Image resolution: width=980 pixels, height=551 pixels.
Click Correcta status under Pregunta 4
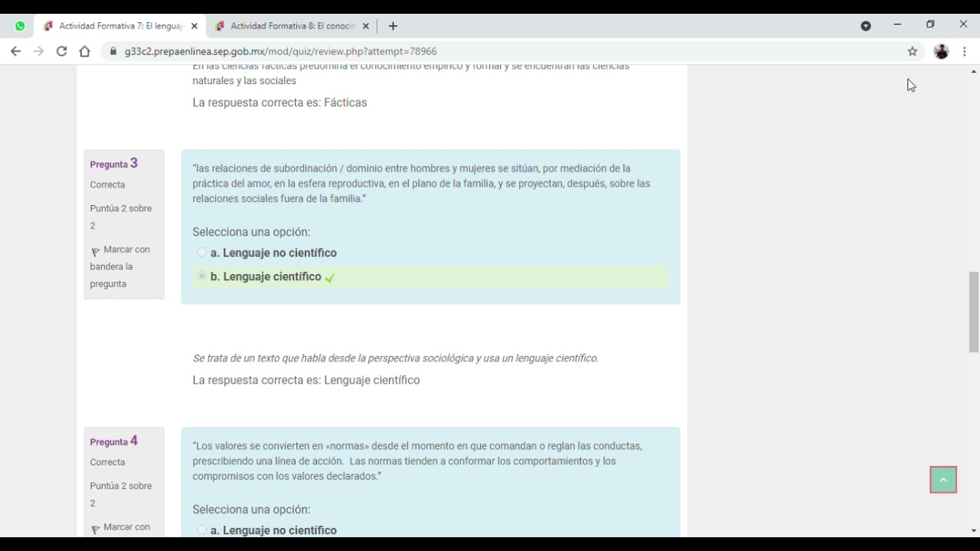(107, 462)
